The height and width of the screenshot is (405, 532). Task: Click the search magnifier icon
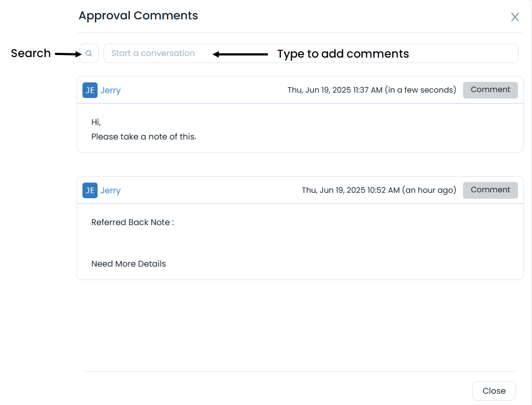(x=88, y=53)
